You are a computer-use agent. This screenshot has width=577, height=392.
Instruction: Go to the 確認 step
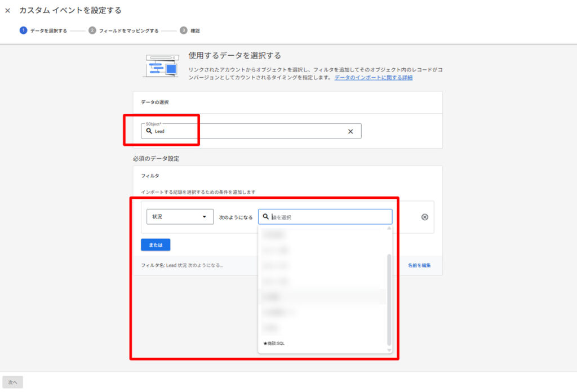point(194,30)
